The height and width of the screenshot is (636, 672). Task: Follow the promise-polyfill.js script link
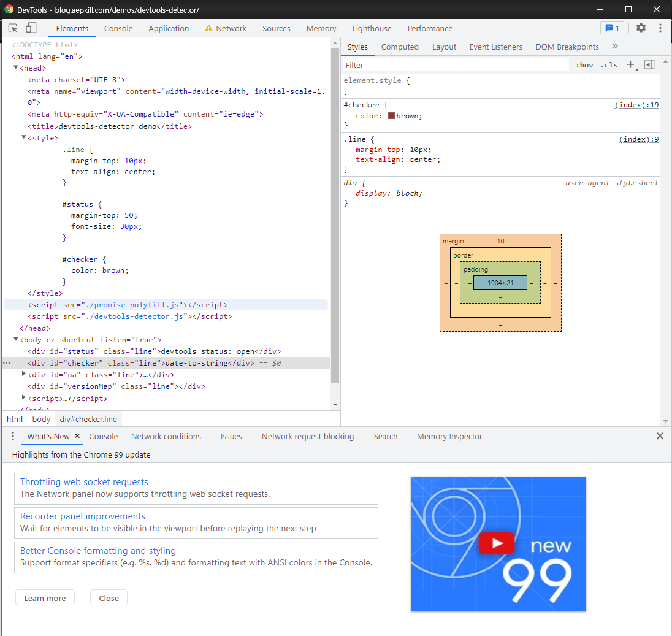tap(132, 305)
